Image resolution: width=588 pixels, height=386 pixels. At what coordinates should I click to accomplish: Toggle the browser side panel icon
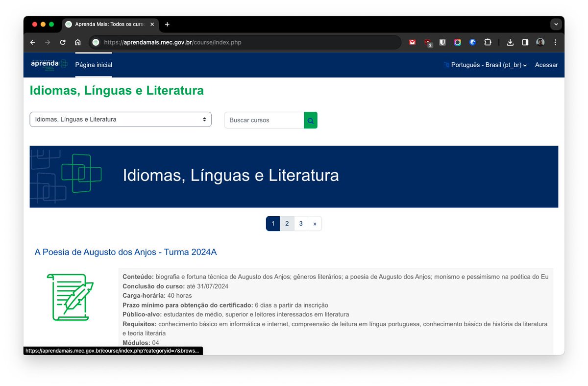pyautogui.click(x=525, y=42)
